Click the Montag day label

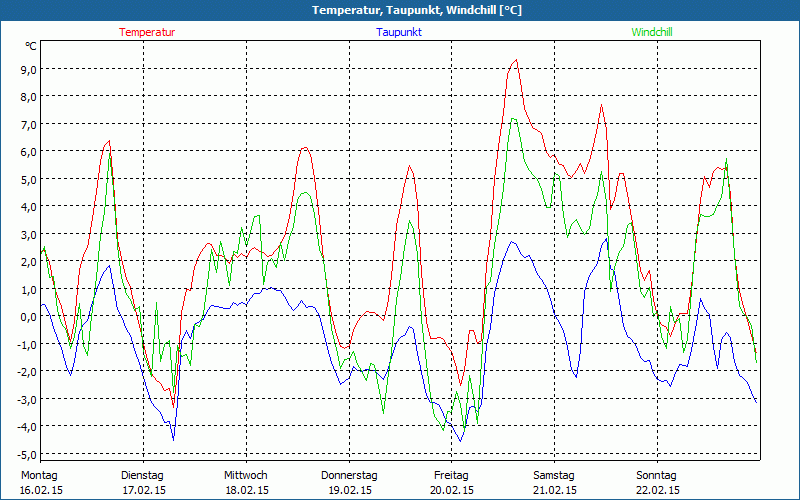coord(39,476)
